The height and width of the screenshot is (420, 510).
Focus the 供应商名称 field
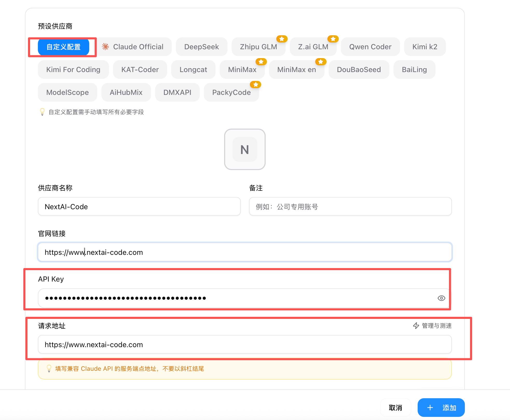[139, 207]
